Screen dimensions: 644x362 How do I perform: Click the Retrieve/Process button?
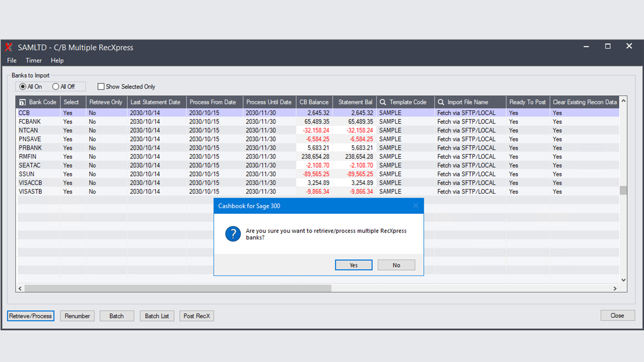(x=30, y=316)
